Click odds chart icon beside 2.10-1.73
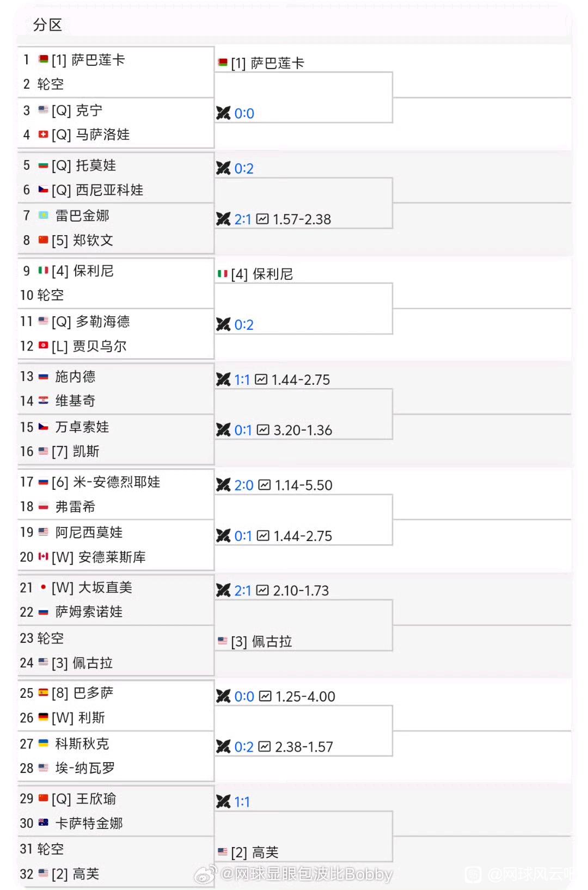 click(262, 591)
